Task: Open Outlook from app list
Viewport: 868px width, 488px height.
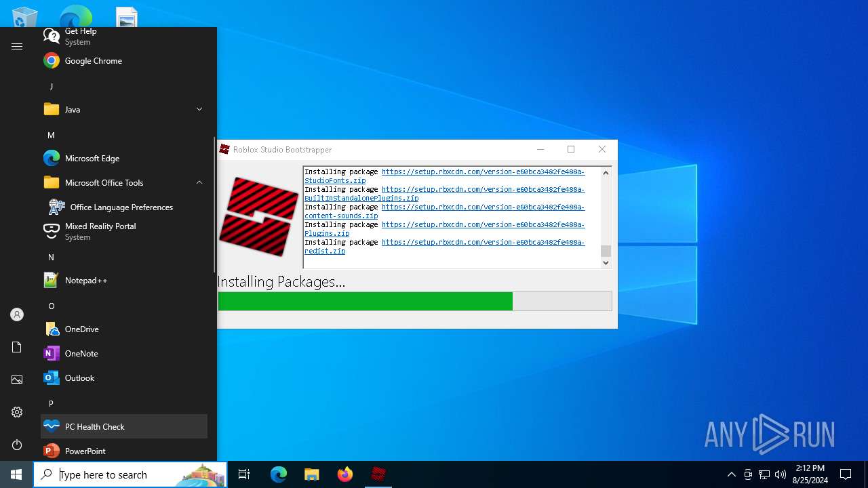Action: (124, 378)
